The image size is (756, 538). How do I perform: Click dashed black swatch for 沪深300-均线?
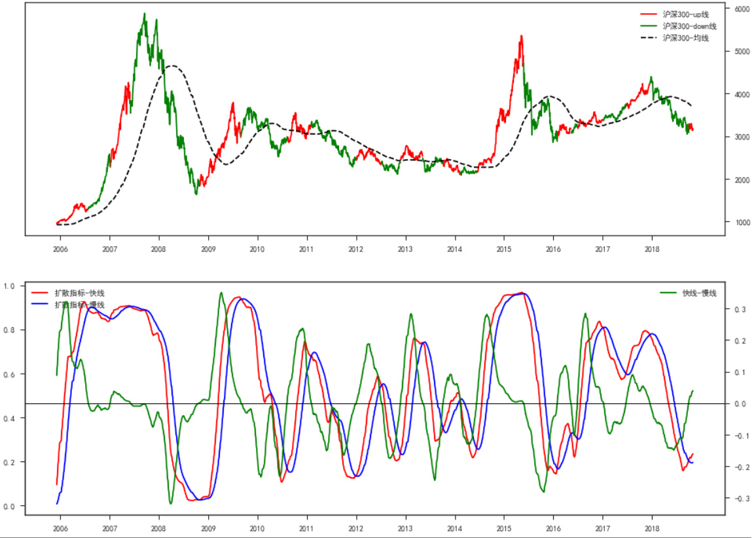[648, 38]
